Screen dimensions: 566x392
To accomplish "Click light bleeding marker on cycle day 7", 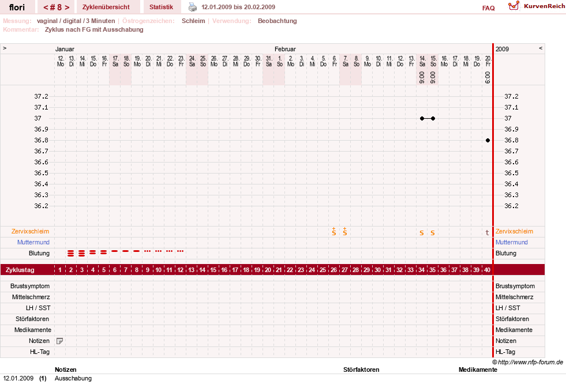I will pyautogui.click(x=125, y=251).
